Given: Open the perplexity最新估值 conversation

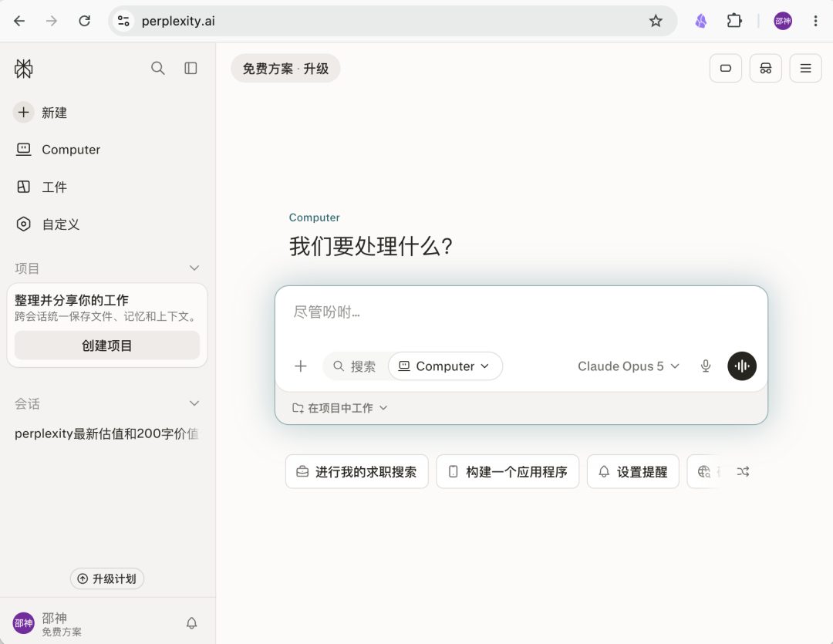Looking at the screenshot, I should coord(106,433).
